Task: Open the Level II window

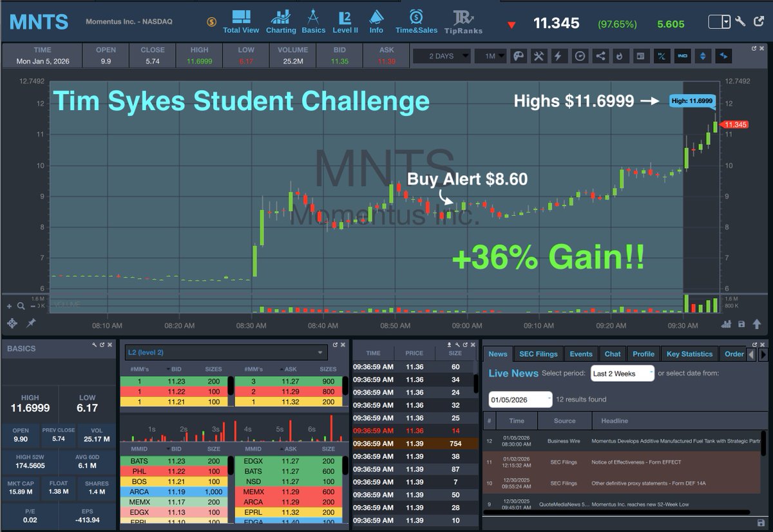Action: tap(345, 21)
